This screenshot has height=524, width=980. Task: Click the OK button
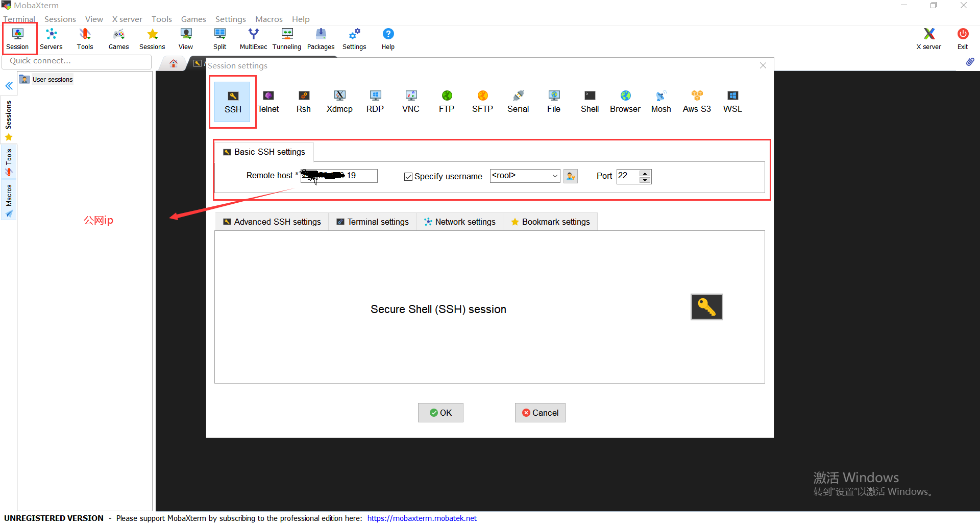coord(440,413)
